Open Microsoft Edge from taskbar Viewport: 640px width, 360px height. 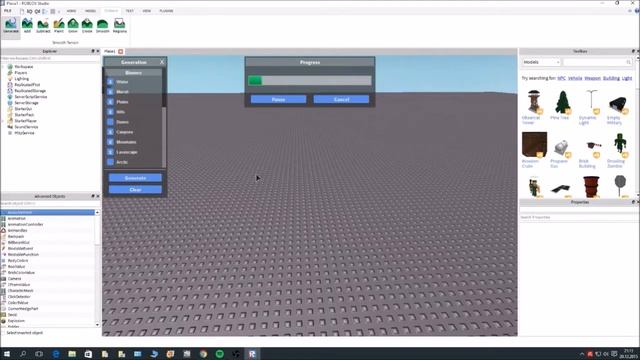(56, 354)
